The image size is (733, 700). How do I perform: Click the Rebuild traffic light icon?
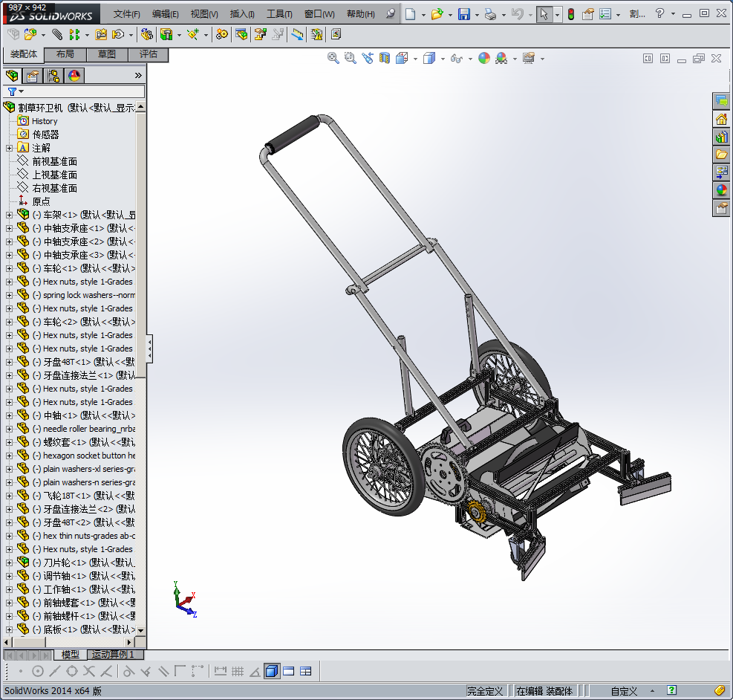coord(571,14)
